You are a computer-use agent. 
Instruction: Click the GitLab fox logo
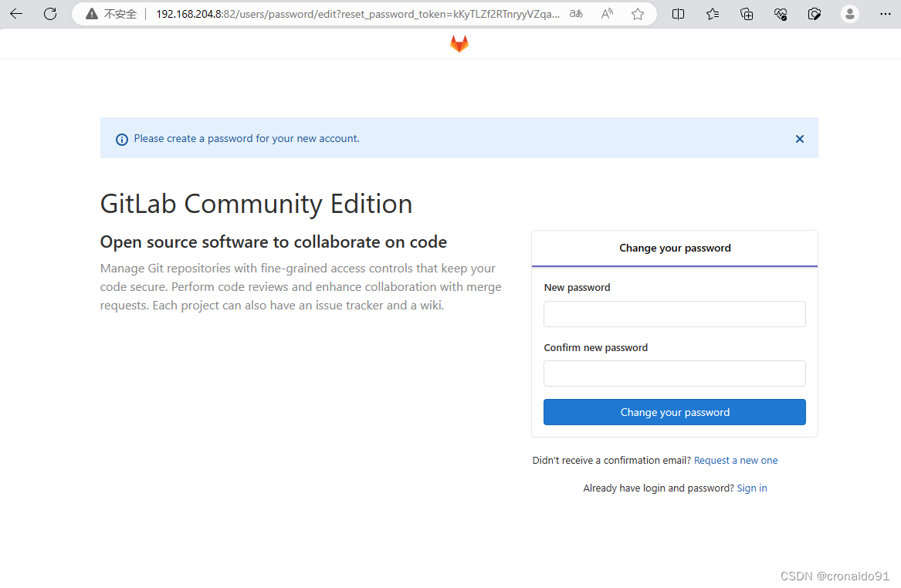[459, 44]
